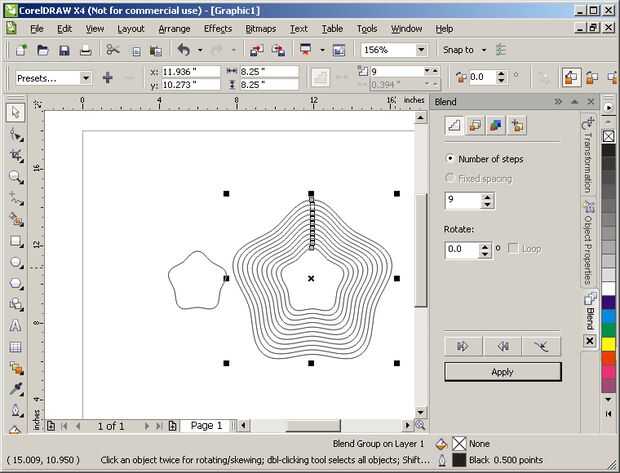Collapse the Blend docker with double arrows
Viewport: 620px width, 473px height.
click(x=558, y=102)
